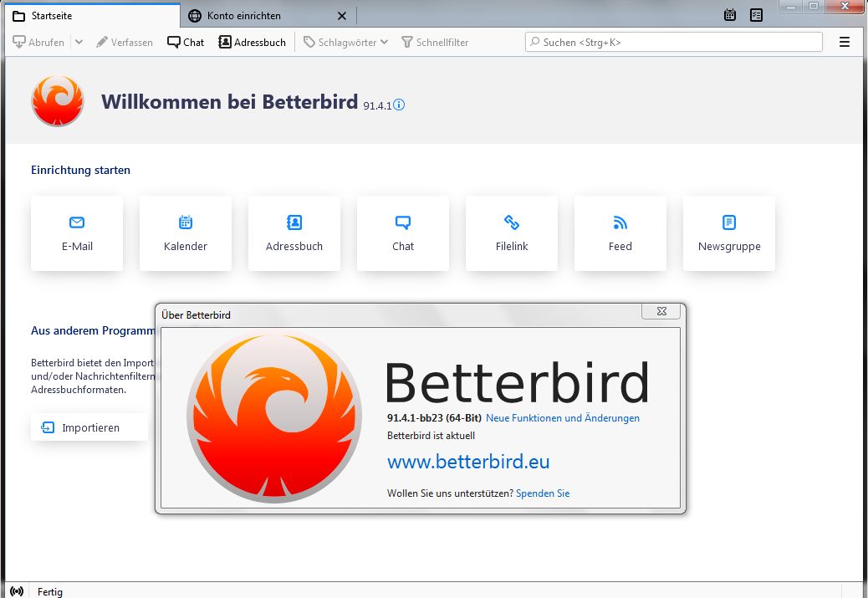Toggle the Schnellfilter toolbar button
Screen dimensions: 868x598
tap(435, 42)
